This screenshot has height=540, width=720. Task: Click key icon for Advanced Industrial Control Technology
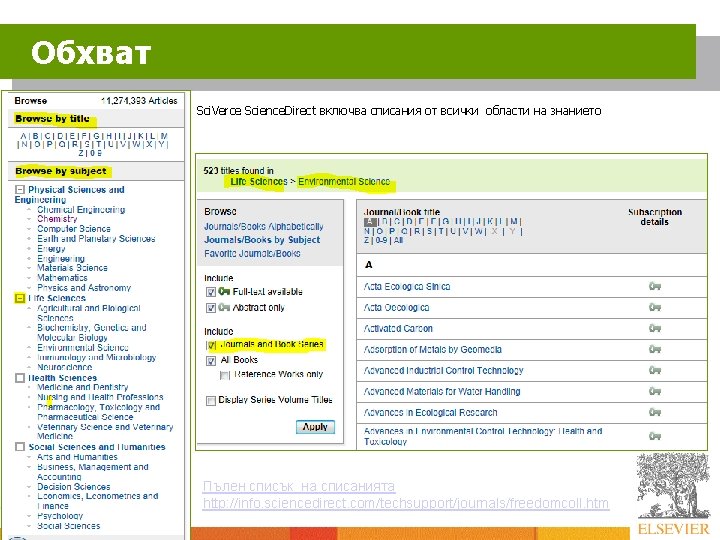pyautogui.click(x=654, y=370)
